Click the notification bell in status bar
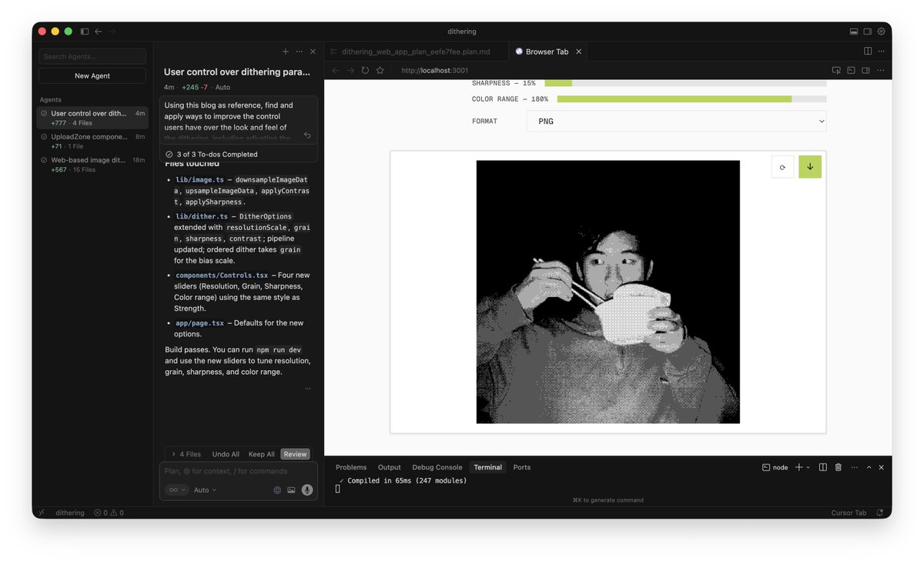This screenshot has width=924, height=561. coord(879,513)
